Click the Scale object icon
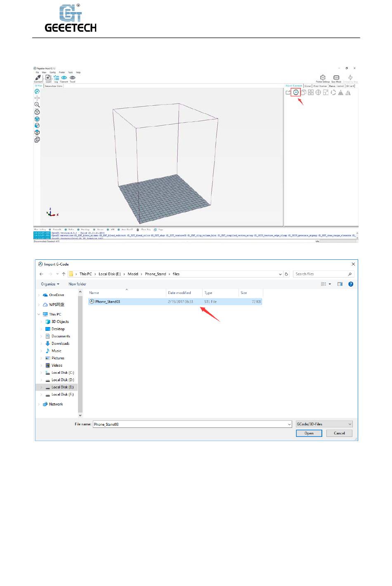Image resolution: width=392 pixels, height=586 pixels. (x=326, y=93)
